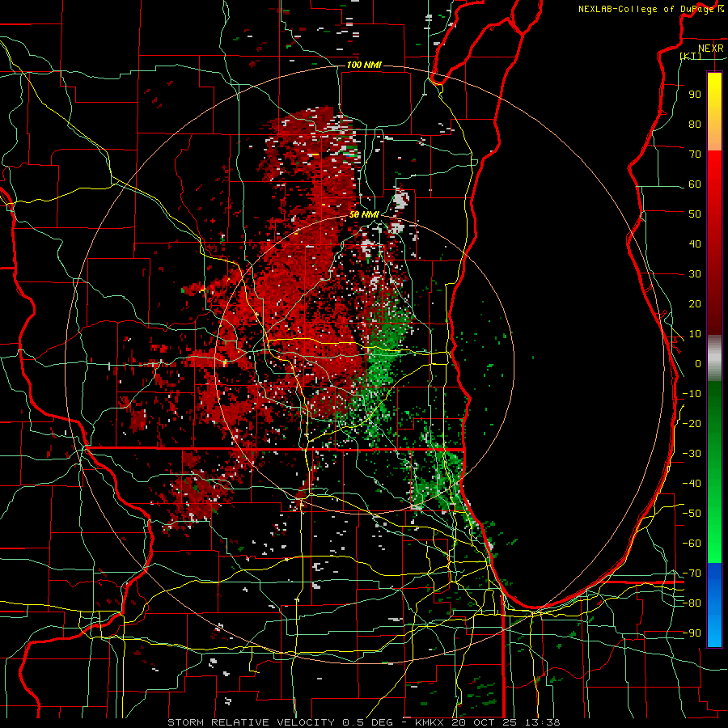Click the -30 value on the velocity scale
This screenshot has width=728, height=728.
[692, 454]
